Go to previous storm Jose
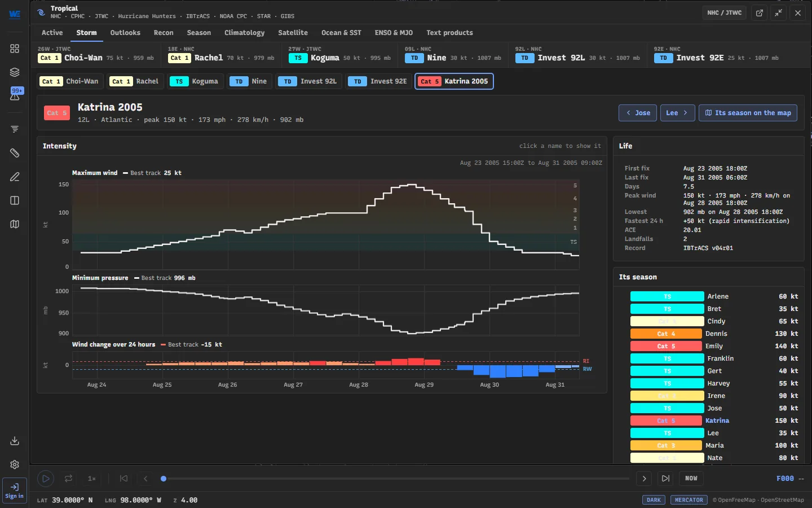The height and width of the screenshot is (508, 812). pos(638,113)
